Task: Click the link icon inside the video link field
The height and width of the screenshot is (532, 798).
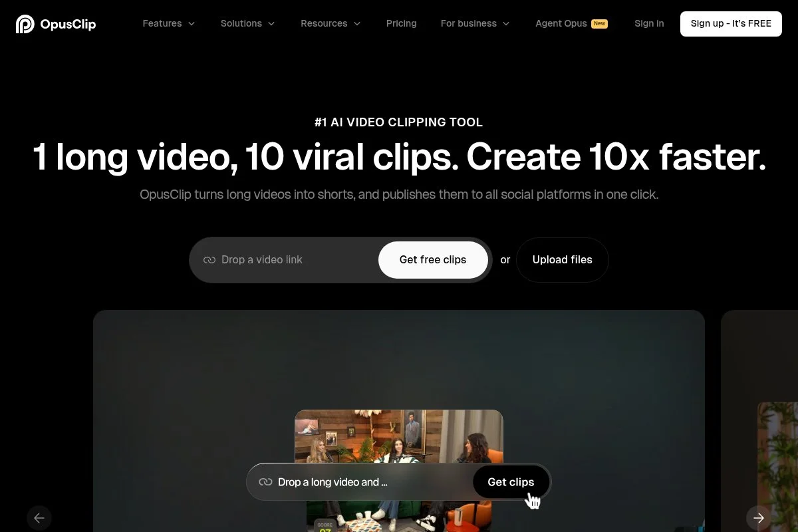Action: [x=209, y=259]
